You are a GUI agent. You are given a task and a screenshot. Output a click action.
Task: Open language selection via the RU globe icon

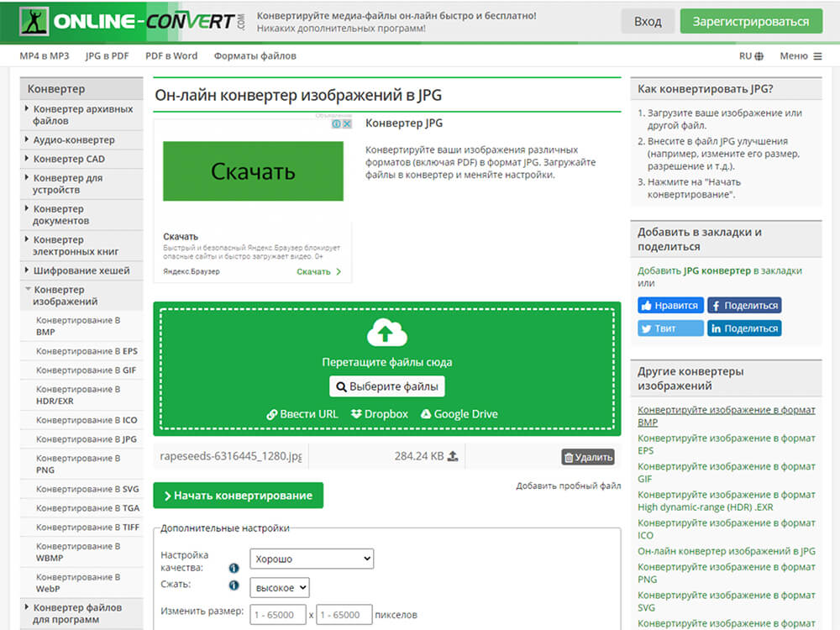(758, 55)
